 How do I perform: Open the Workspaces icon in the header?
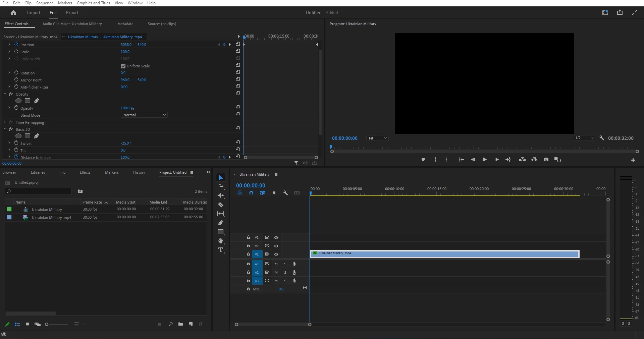605,13
